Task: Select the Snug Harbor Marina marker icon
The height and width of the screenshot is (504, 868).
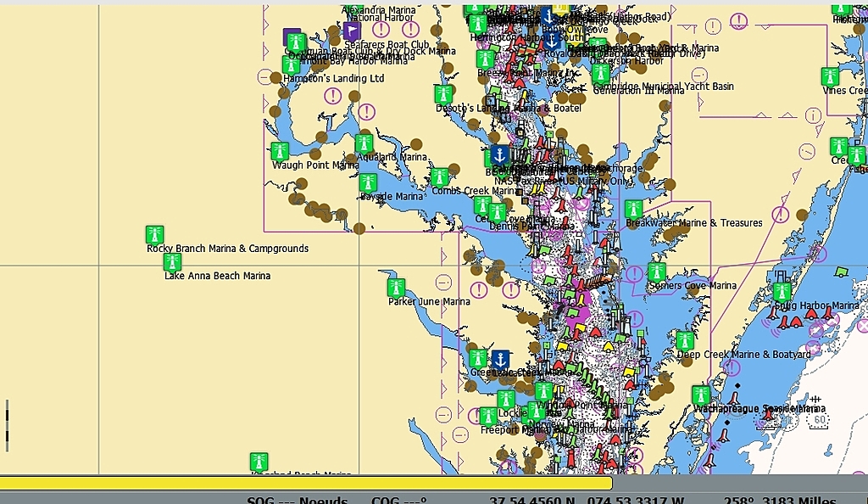Action: 782,293
